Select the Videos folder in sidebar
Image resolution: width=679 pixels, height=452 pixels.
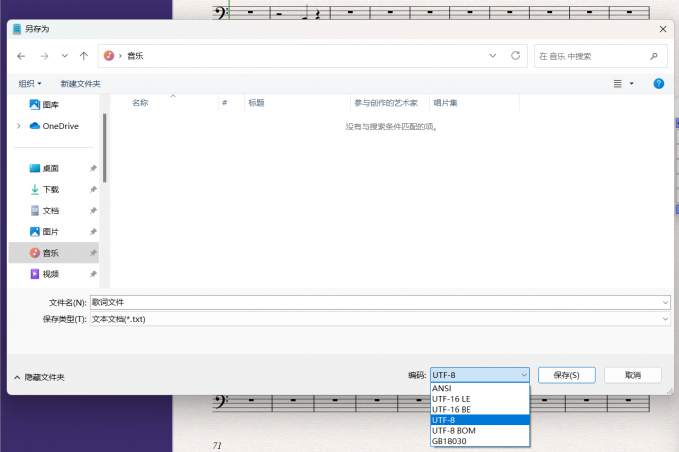(x=50, y=273)
